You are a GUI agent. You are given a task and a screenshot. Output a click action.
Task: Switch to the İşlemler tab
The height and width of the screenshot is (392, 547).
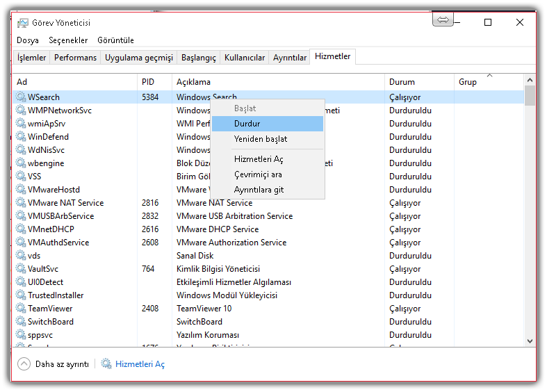tap(32, 58)
